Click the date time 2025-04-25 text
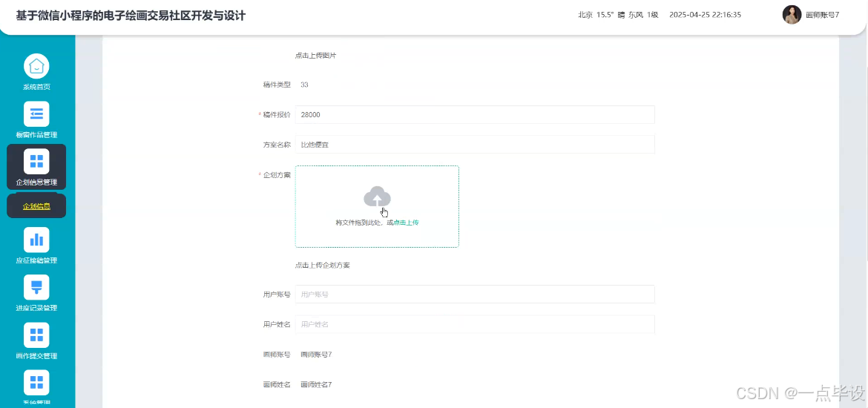This screenshot has width=868, height=408. 706,15
